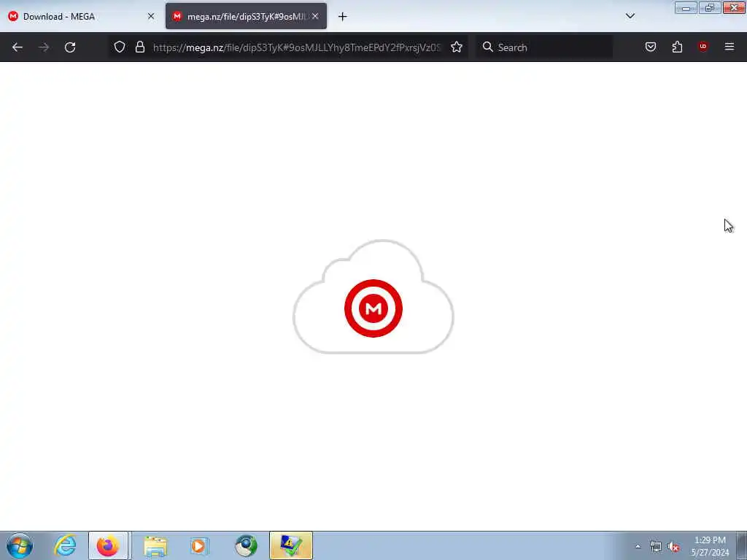
Task: Open the Windows Start menu
Action: (x=20, y=545)
